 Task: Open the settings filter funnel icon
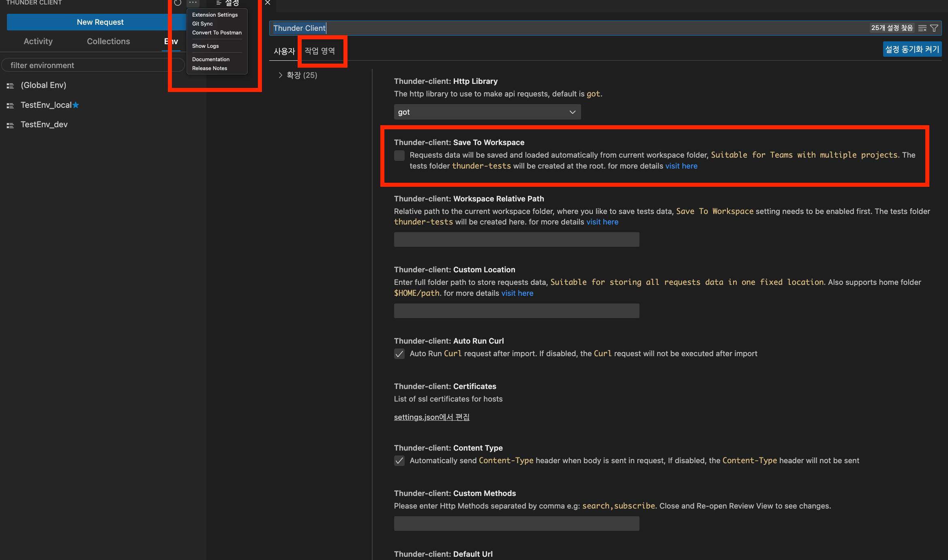[934, 28]
